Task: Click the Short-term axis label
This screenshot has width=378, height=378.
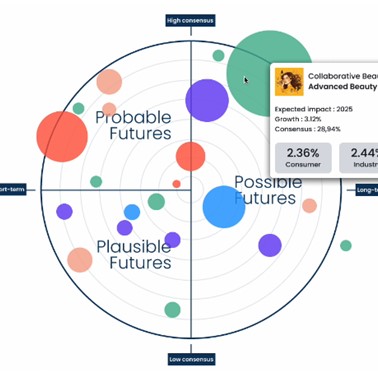Action: point(13,190)
